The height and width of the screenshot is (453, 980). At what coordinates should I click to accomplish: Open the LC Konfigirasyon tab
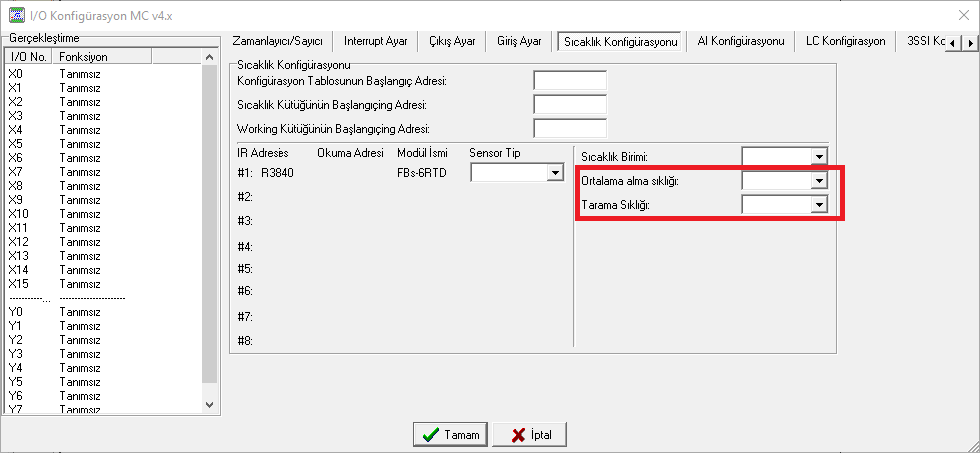[845, 41]
